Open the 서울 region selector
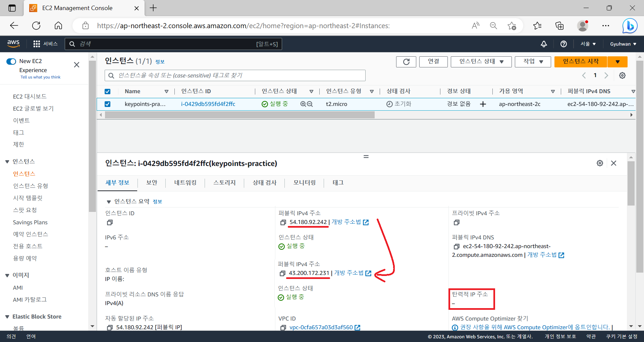This screenshot has height=342, width=644. (x=588, y=44)
